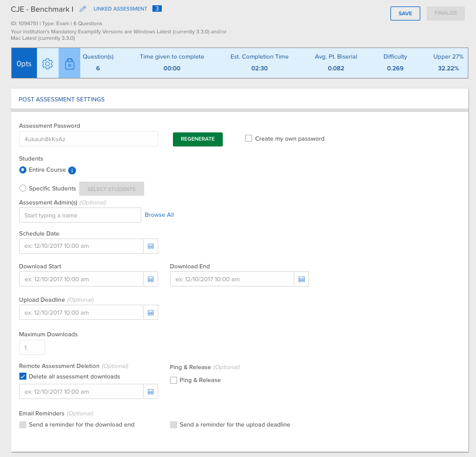Open Schedule Date calendar picker
This screenshot has height=457, width=476.
(x=151, y=246)
